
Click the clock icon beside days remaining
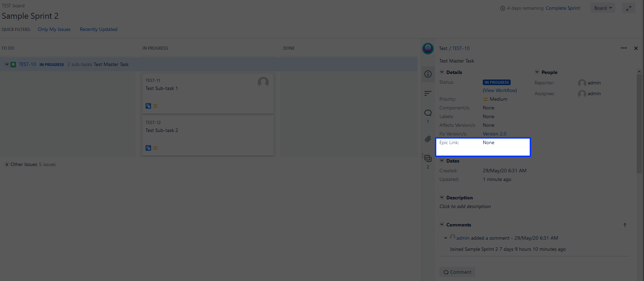[x=503, y=8]
